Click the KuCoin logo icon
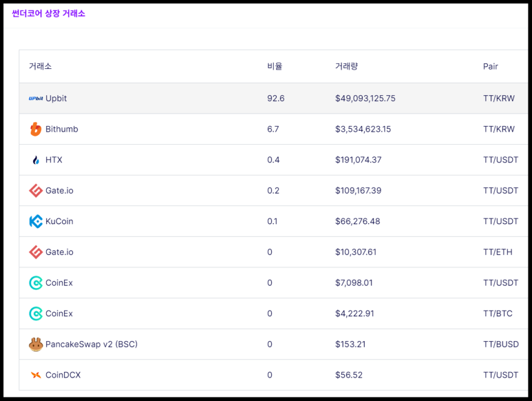The width and height of the screenshot is (532, 401). click(36, 221)
